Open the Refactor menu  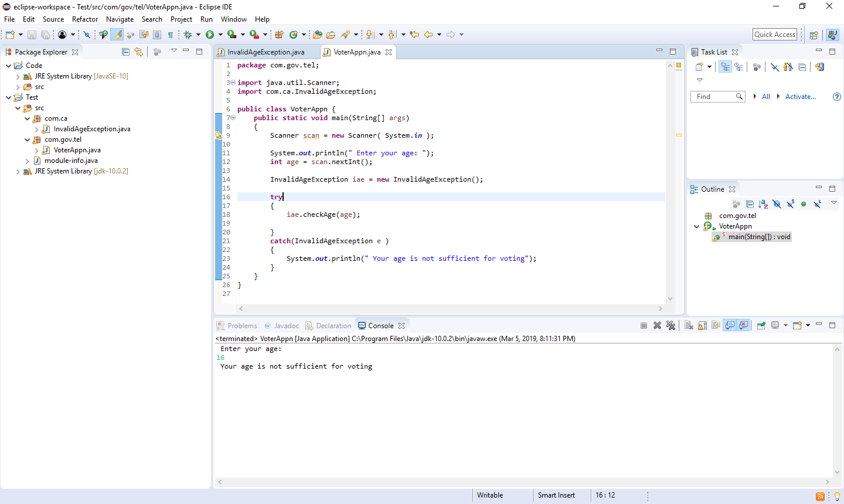[85, 19]
